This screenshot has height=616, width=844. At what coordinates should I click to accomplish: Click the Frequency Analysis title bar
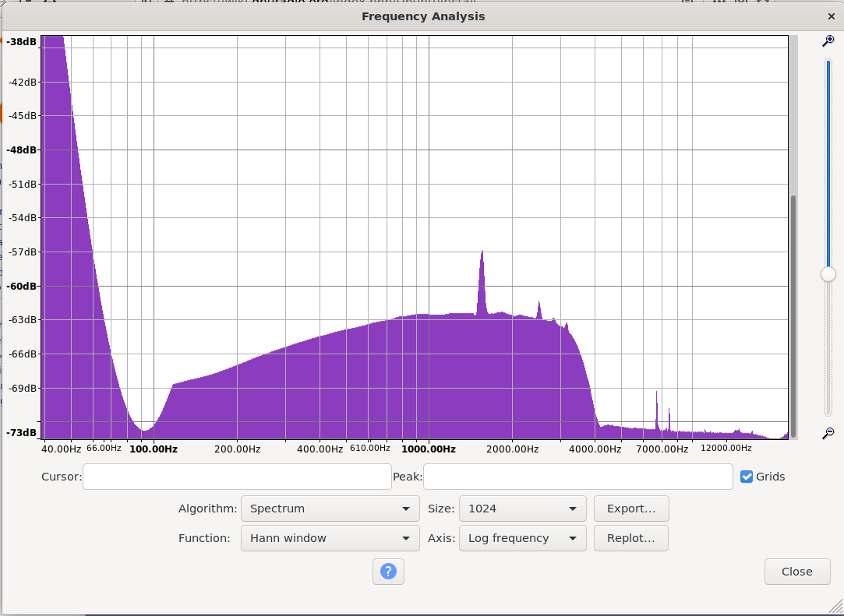tap(422, 16)
